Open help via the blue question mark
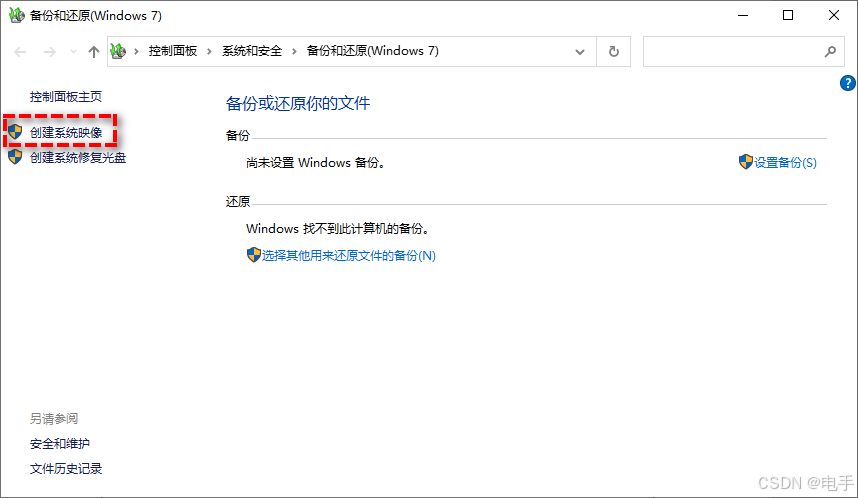Image resolution: width=858 pixels, height=498 pixels. click(848, 83)
